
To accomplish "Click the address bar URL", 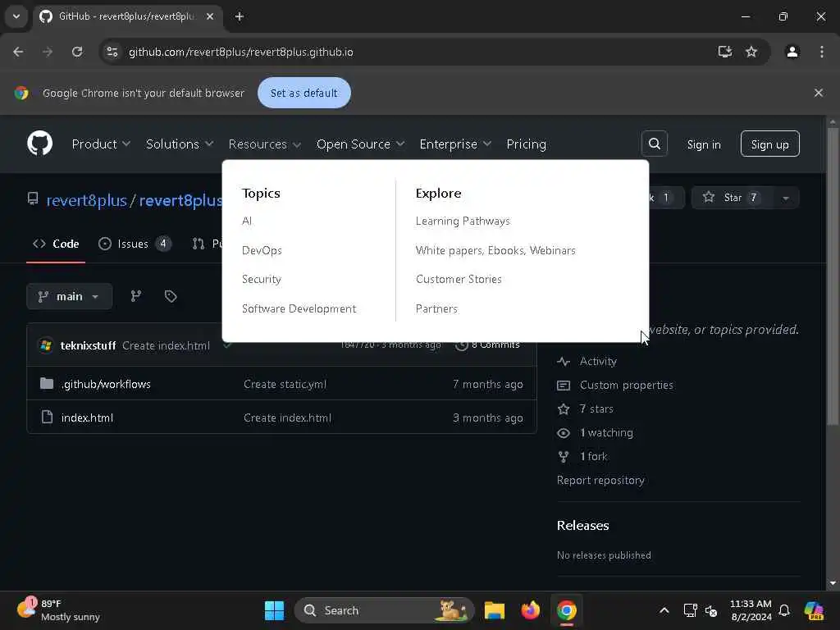I will click(240, 52).
